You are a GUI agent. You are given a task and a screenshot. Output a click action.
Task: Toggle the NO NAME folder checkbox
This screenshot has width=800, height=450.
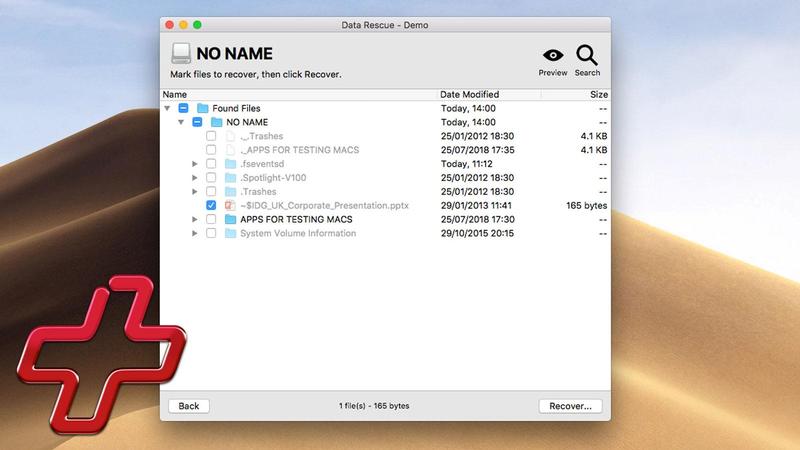click(197, 122)
